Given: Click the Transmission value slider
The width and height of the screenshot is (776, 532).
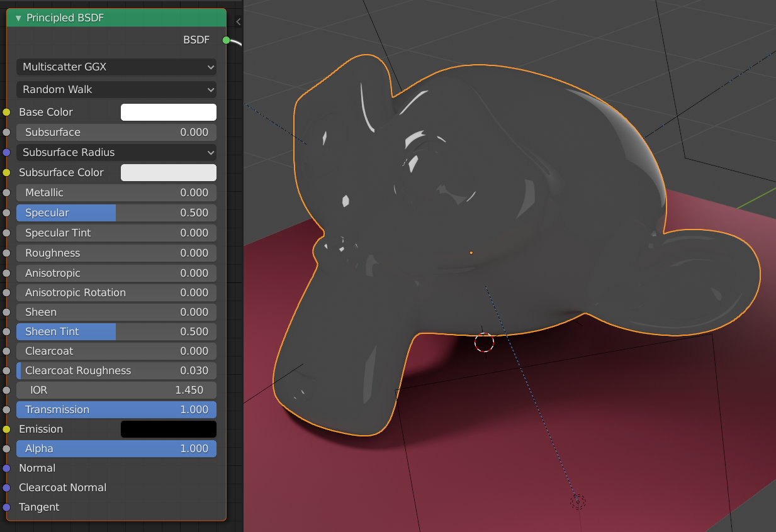Looking at the screenshot, I should (116, 409).
